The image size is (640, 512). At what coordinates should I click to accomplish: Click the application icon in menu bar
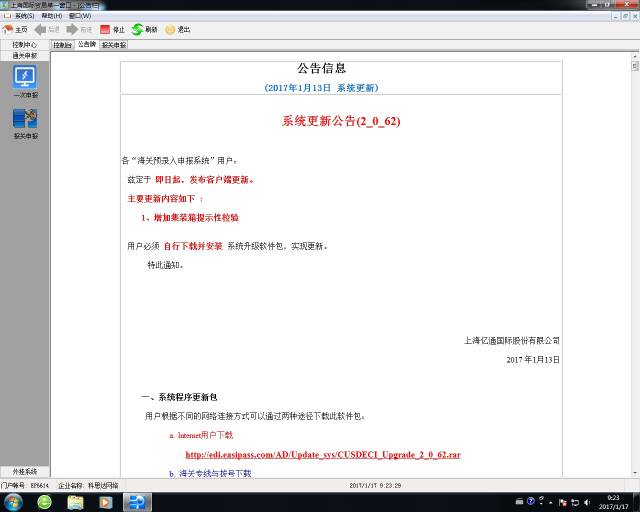[7, 16]
